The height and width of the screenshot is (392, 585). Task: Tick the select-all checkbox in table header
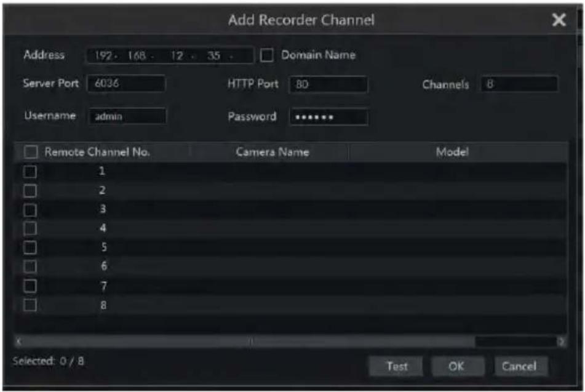31,152
